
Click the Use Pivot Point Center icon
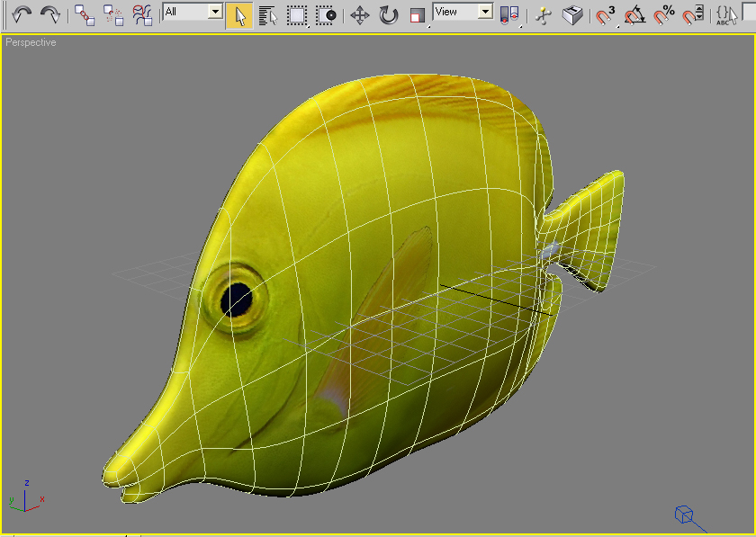(508, 13)
